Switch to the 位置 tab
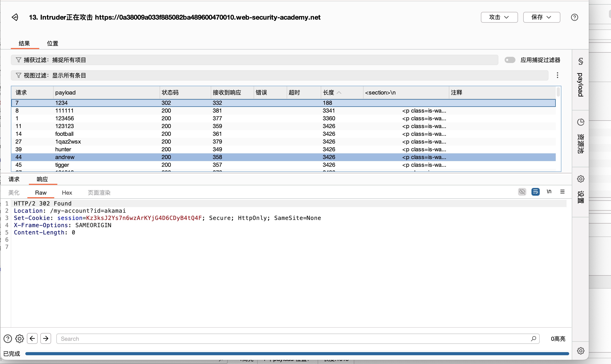The width and height of the screenshot is (611, 364). (52, 43)
